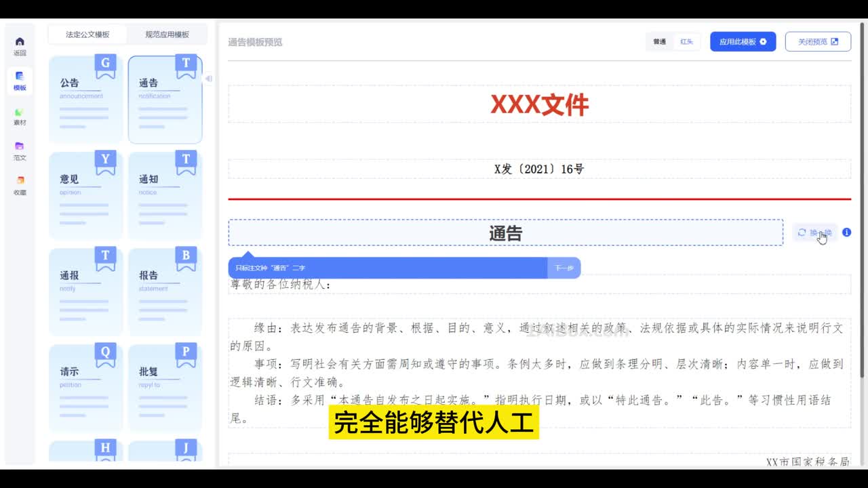Switch the style toggle to 普通
The image size is (868, 488).
pyautogui.click(x=659, y=42)
